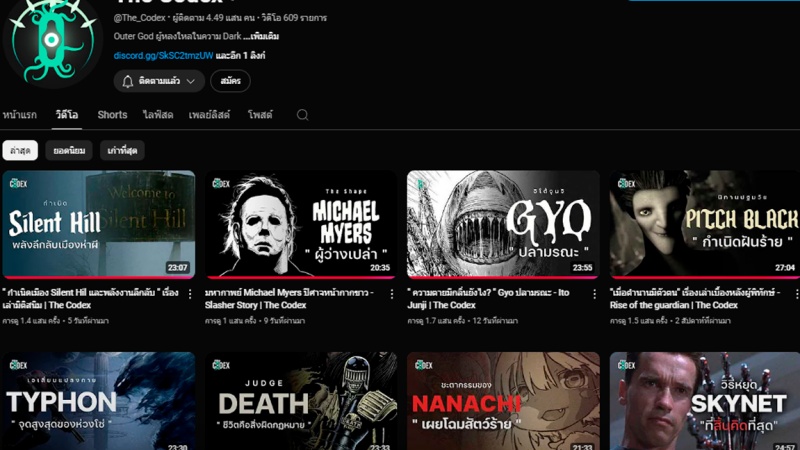Select the วิดีโอ videos tab
The image size is (800, 450).
tap(67, 115)
